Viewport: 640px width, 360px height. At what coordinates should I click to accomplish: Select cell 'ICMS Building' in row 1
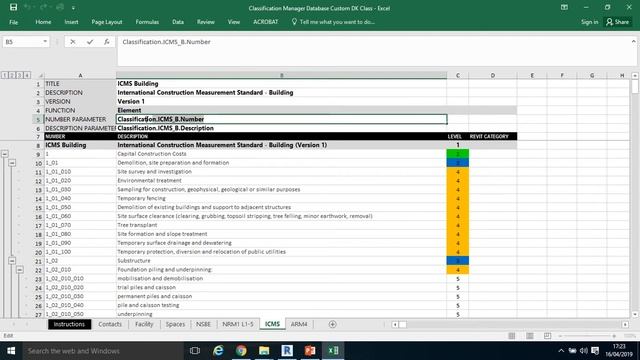pyautogui.click(x=282, y=84)
